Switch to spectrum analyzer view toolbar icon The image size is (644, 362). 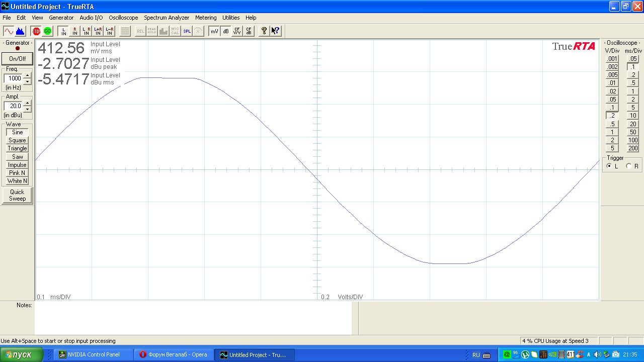coord(20,31)
